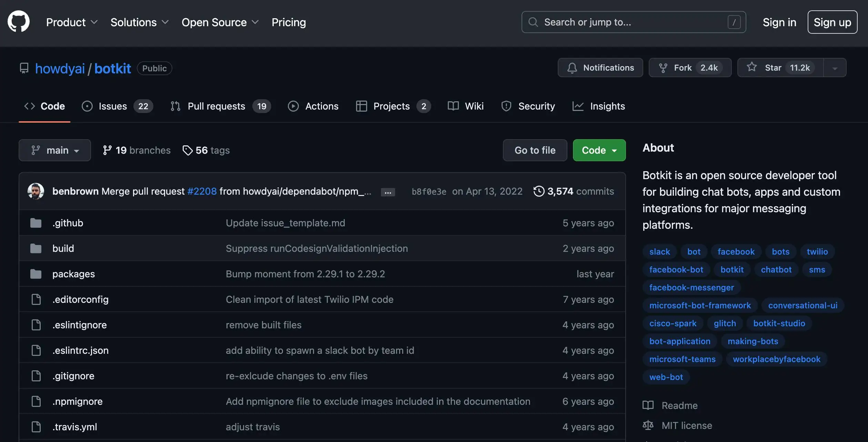The width and height of the screenshot is (868, 442).
Task: Click the slack topic tag
Action: click(x=660, y=251)
